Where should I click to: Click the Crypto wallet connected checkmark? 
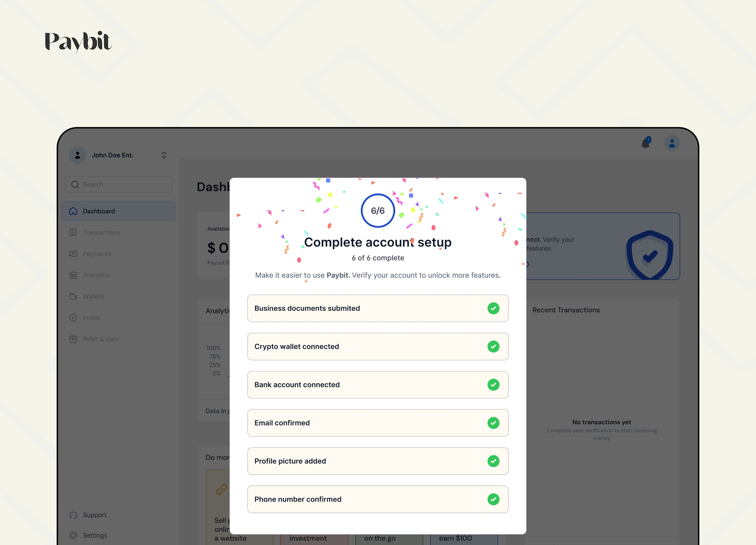[x=493, y=346]
